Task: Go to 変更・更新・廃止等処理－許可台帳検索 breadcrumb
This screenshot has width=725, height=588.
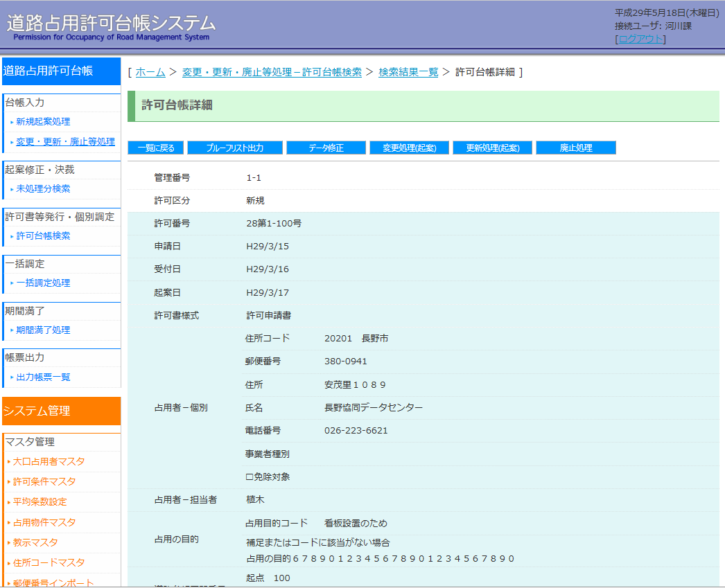Action: 272,72
